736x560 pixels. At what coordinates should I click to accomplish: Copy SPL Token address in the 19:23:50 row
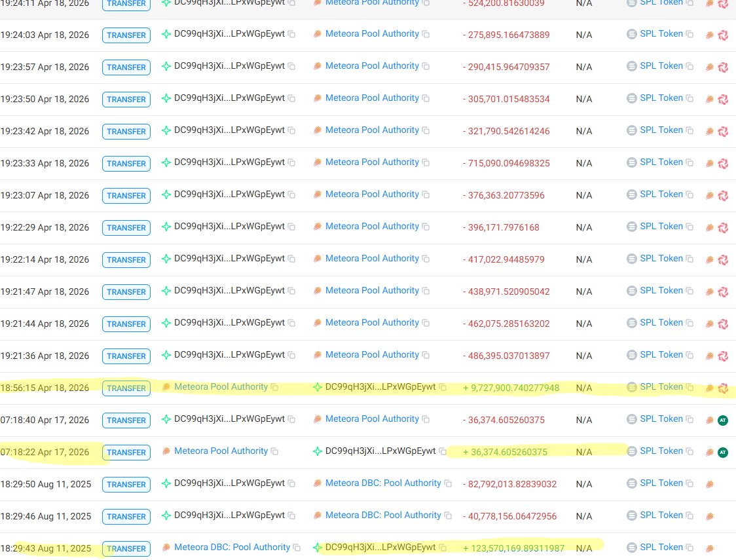[x=690, y=98]
